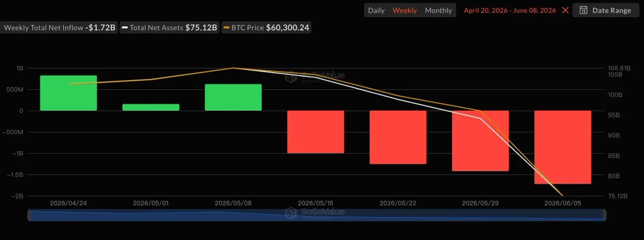Click the 2026/06/05 axis label

point(563,203)
